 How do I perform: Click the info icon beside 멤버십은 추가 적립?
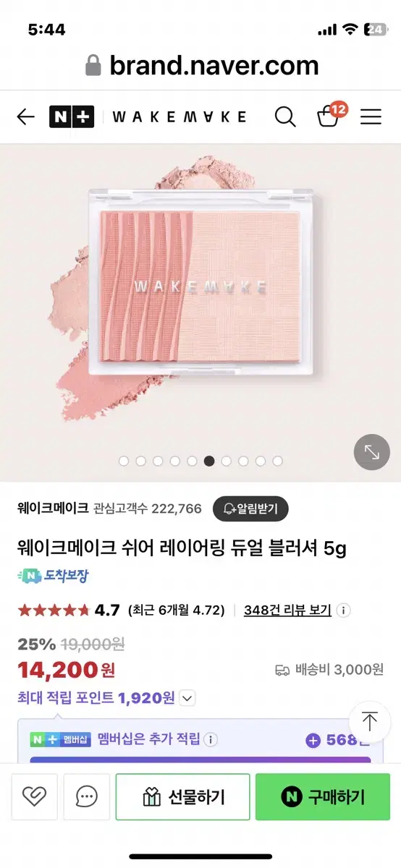pyautogui.click(x=211, y=740)
